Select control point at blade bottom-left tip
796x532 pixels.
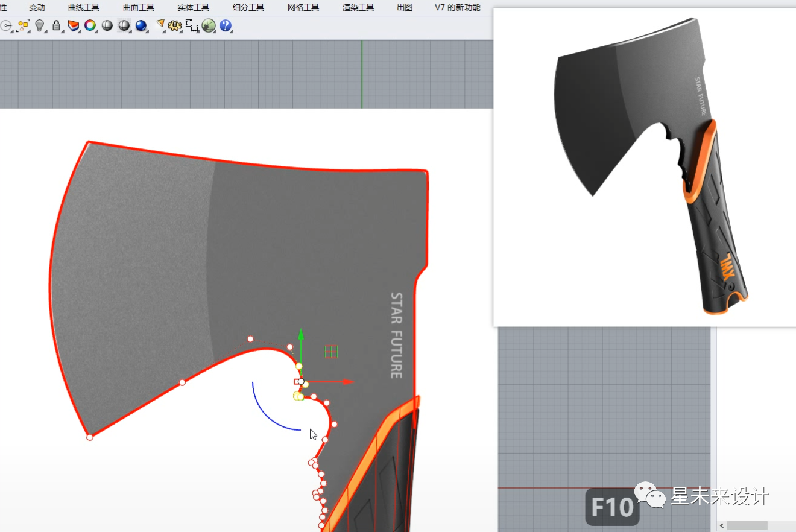(x=90, y=437)
